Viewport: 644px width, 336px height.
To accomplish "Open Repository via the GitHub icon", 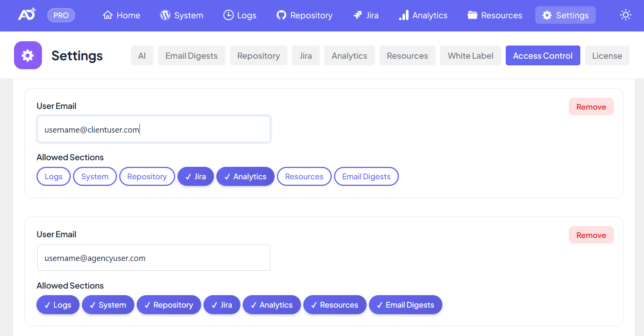I will (281, 15).
